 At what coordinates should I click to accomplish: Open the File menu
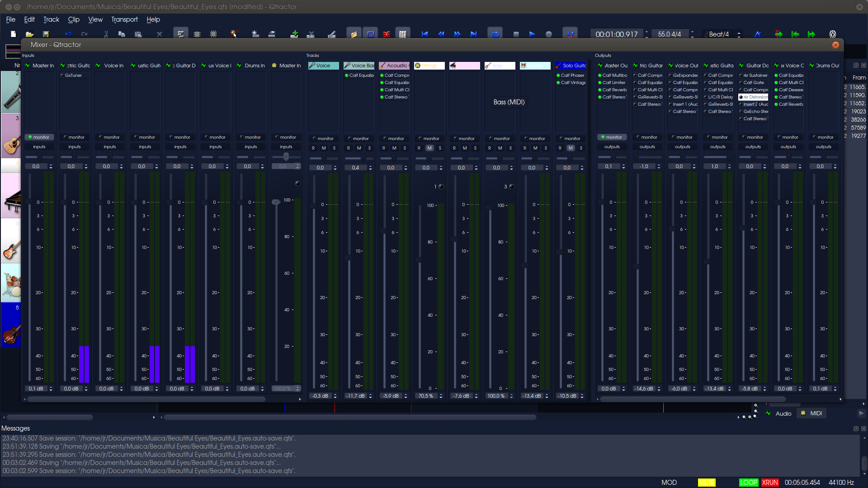10,19
